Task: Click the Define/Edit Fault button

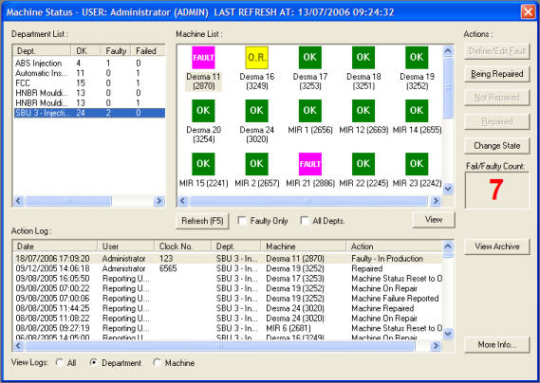Action: point(497,51)
